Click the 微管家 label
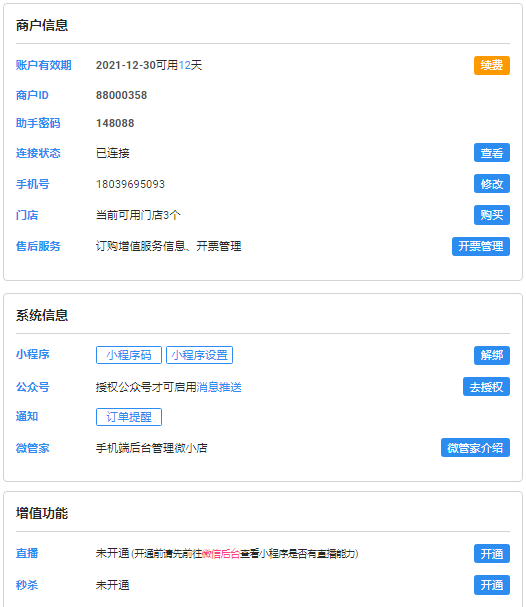Viewport: 526px width, 607px height. coord(33,448)
